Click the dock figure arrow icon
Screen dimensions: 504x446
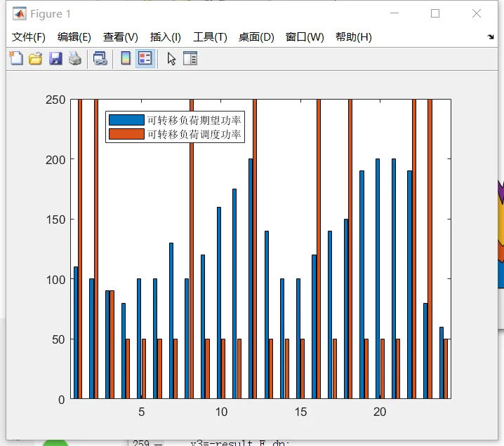tap(491, 36)
